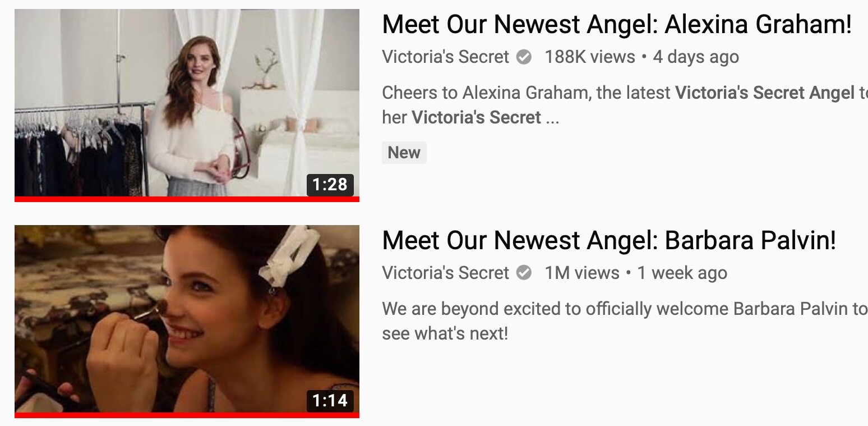Click red progress bar under Barbara thumbnail

point(187,415)
